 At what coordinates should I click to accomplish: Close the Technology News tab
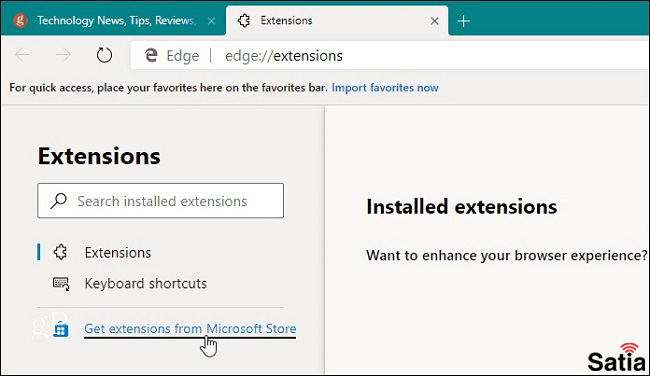click(x=211, y=21)
